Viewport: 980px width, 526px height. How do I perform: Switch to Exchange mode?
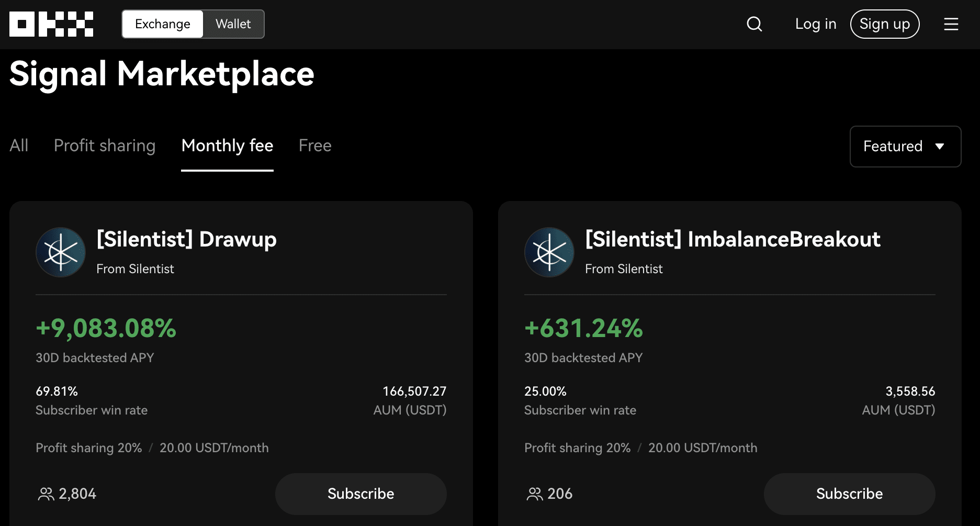click(163, 24)
